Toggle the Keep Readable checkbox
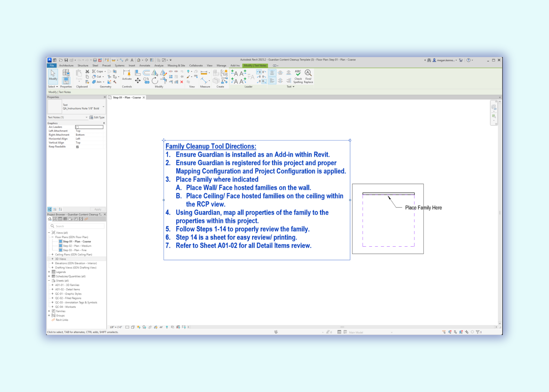 pyautogui.click(x=77, y=147)
